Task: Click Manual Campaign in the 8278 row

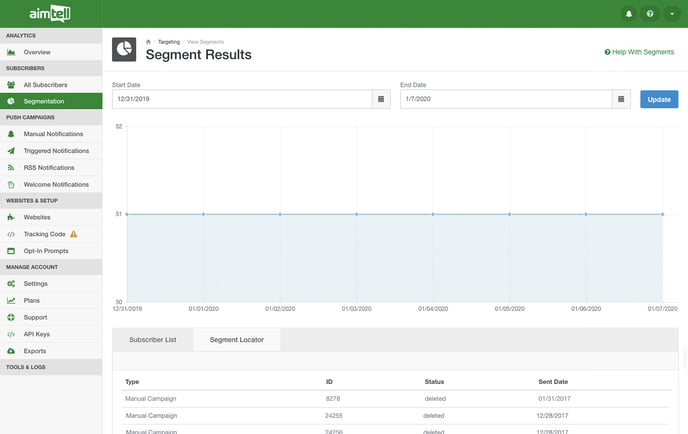Action: click(150, 398)
